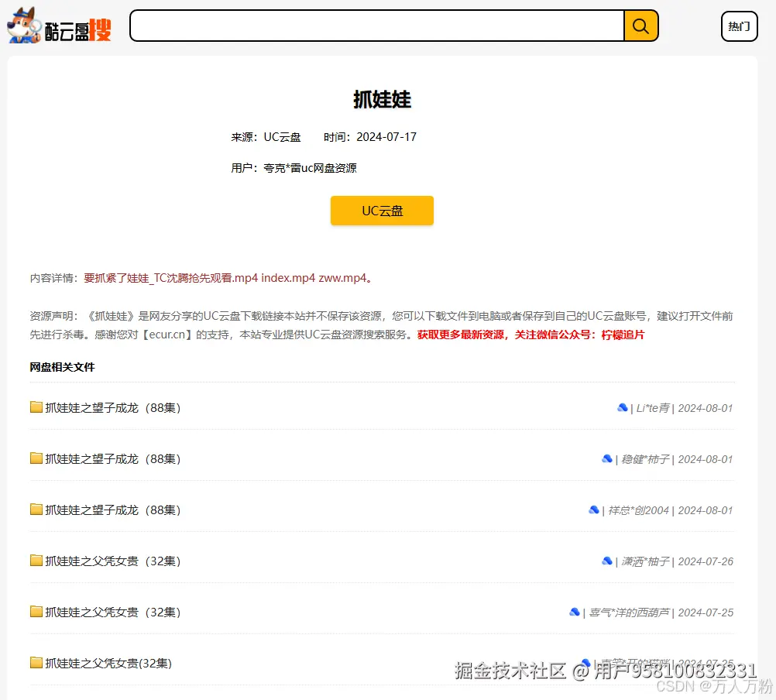Image resolution: width=776 pixels, height=700 pixels.
Task: Click folder icon in Li*te青 row
Action: pyautogui.click(x=36, y=407)
